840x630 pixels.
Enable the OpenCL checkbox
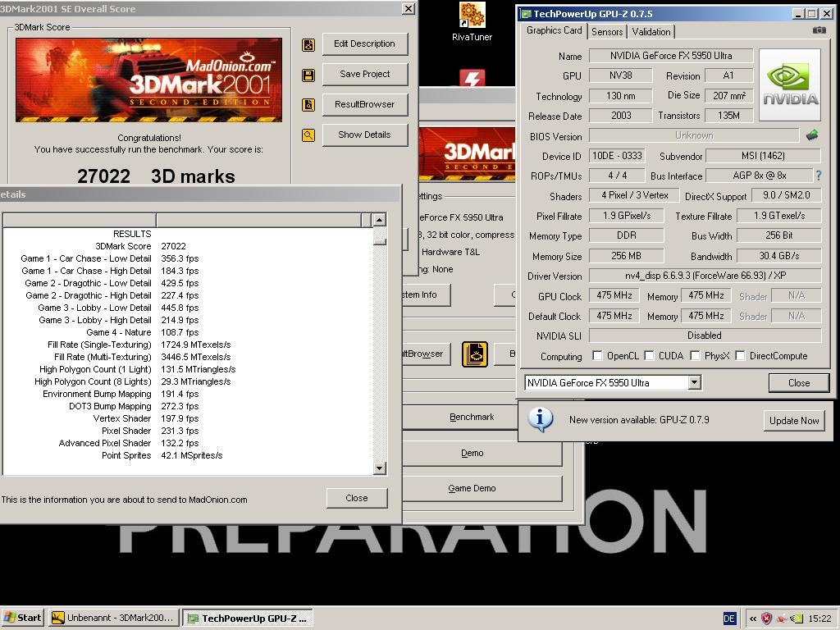click(597, 356)
